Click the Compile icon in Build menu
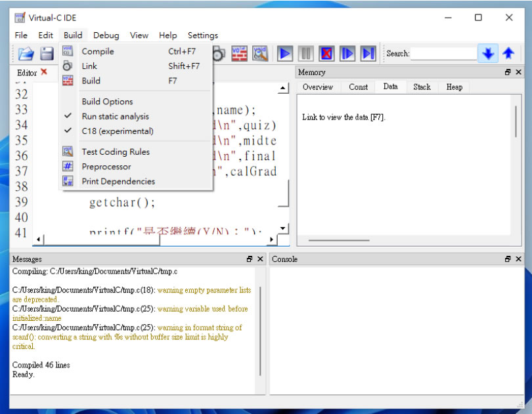 pos(68,51)
